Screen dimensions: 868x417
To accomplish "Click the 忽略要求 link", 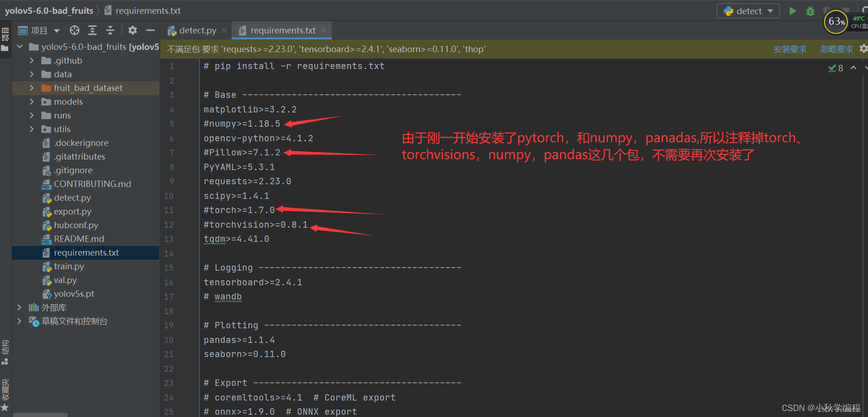I will click(x=836, y=49).
